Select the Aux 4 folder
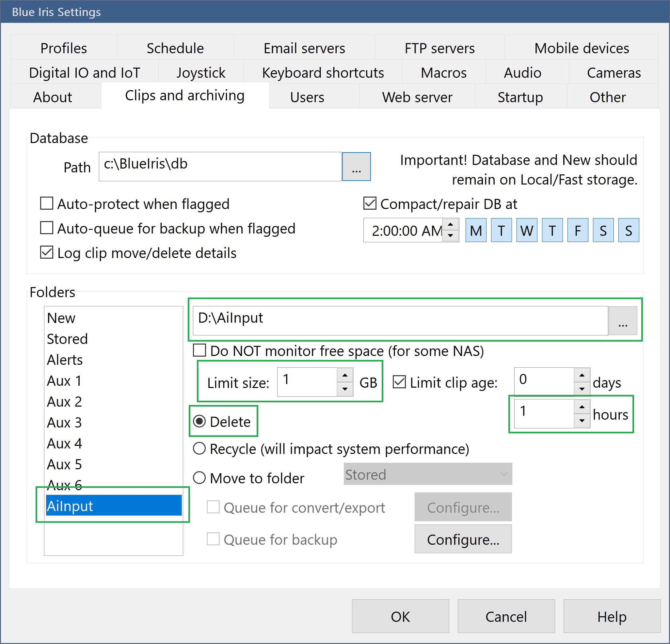Image resolution: width=670 pixels, height=644 pixels. [x=114, y=443]
